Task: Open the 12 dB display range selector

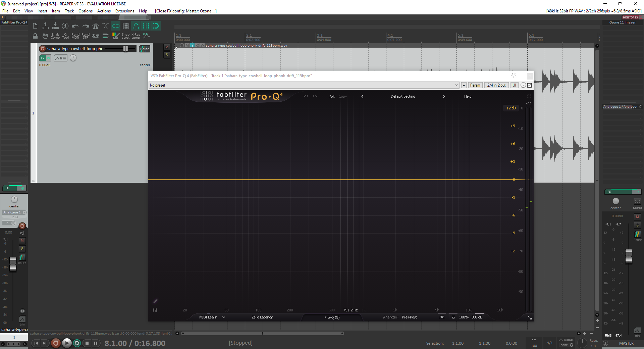Action: click(x=511, y=108)
